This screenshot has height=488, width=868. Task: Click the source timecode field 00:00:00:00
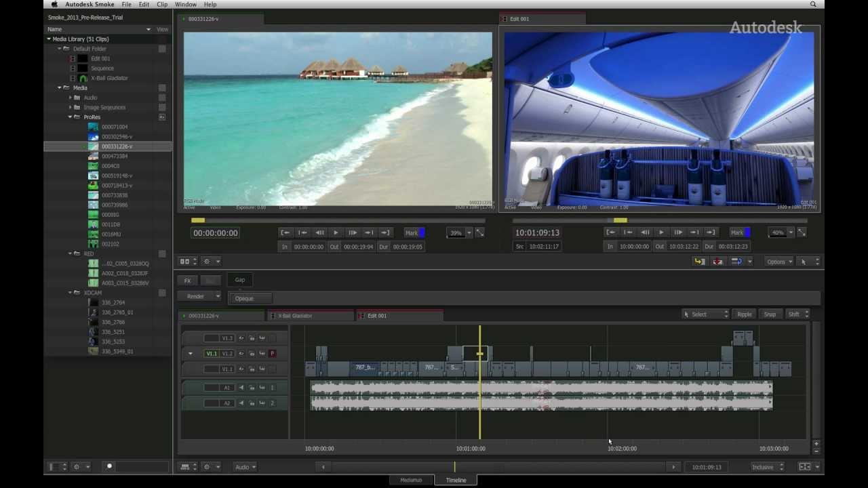coord(216,233)
